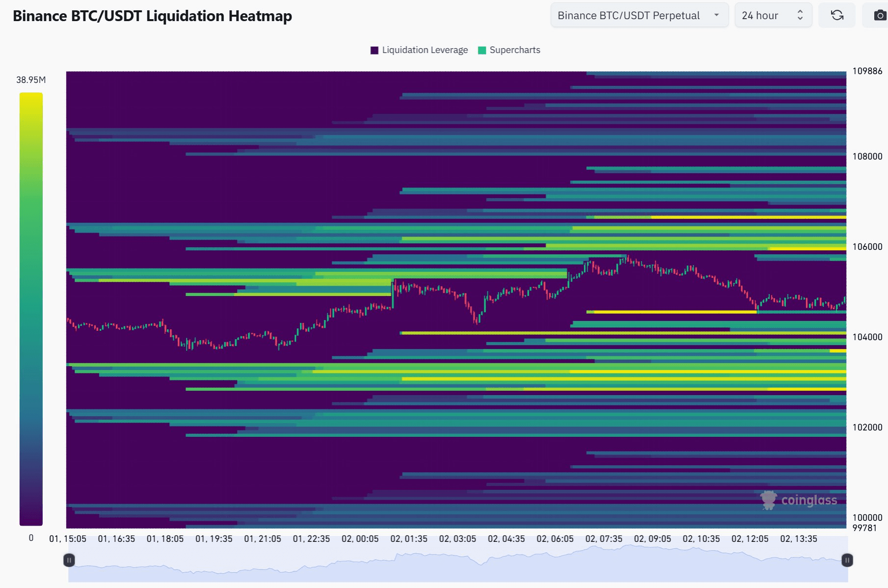Grab the right range slider handle
Screen dimensions: 888x588
tap(847, 560)
